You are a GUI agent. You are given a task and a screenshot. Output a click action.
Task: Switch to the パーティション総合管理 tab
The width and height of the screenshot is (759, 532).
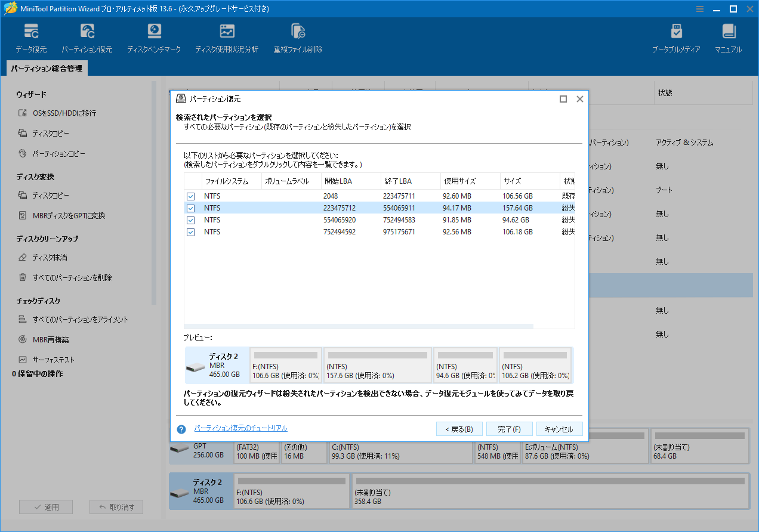[47, 69]
